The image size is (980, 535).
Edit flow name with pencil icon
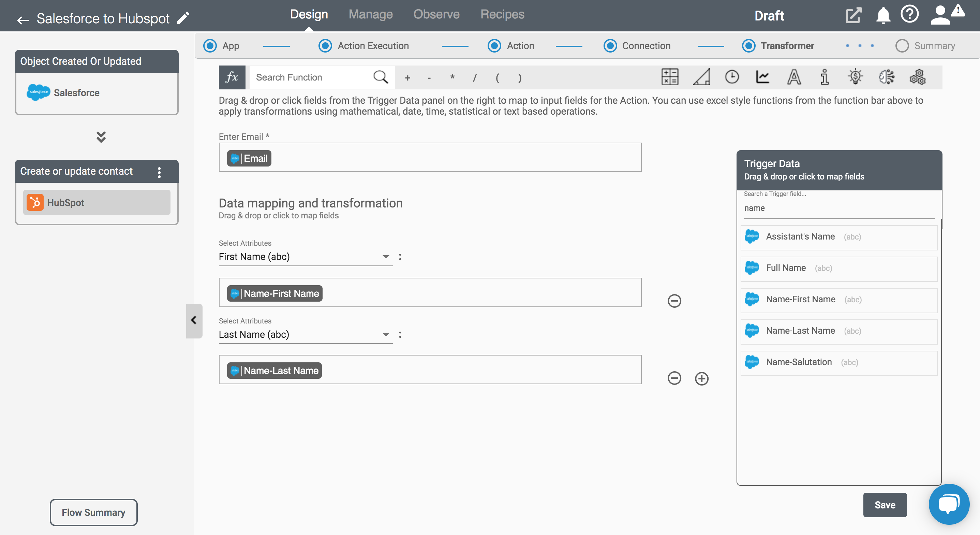[x=183, y=18]
